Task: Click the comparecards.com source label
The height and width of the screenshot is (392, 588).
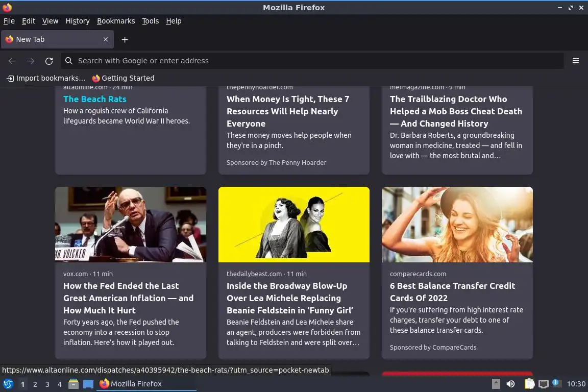Action: coord(418,274)
